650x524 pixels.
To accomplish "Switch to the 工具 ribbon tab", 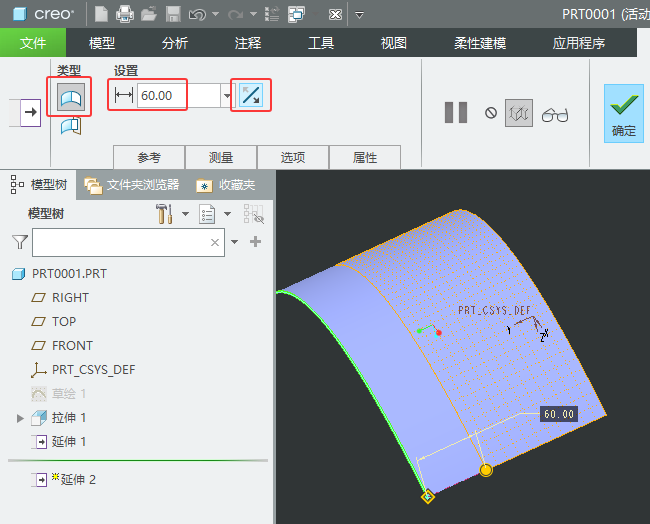I will (x=320, y=43).
